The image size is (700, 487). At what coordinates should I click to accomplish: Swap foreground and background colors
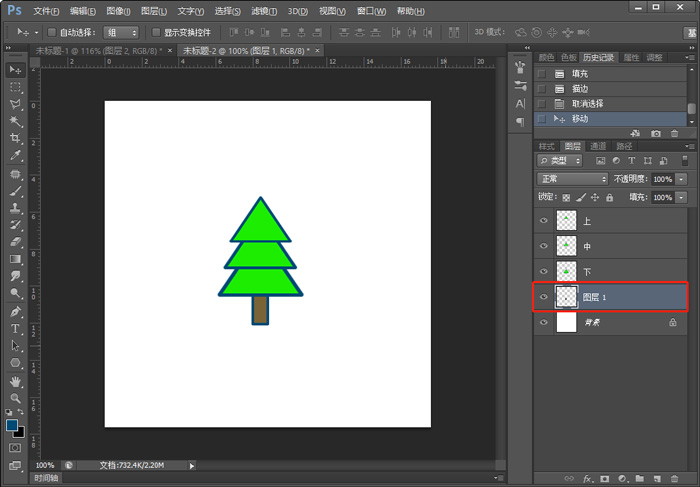click(21, 412)
